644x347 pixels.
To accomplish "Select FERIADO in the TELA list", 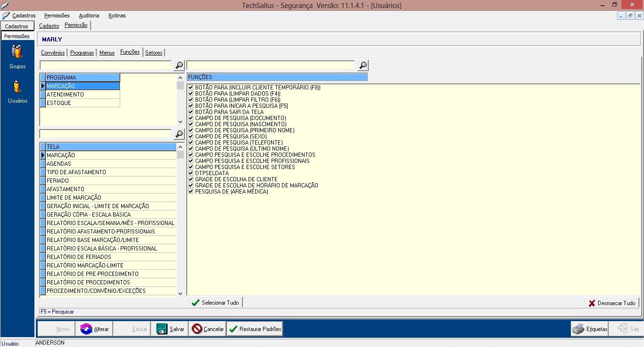I will pos(111,181).
